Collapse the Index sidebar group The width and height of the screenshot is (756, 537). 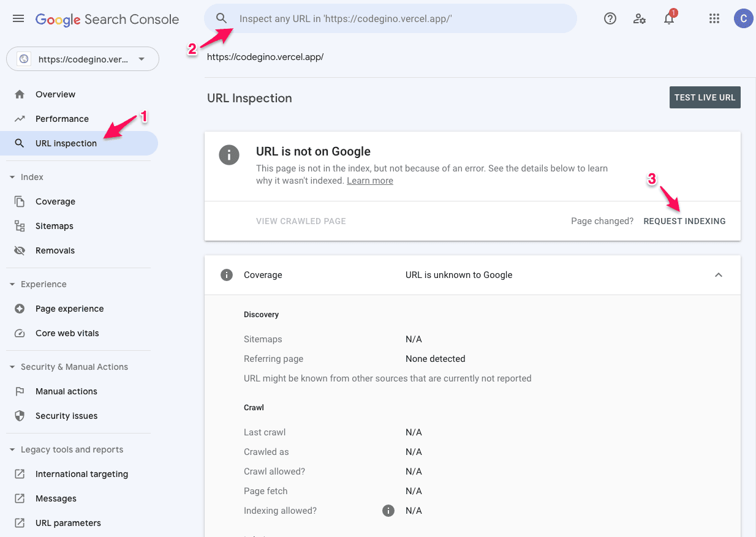click(x=12, y=177)
